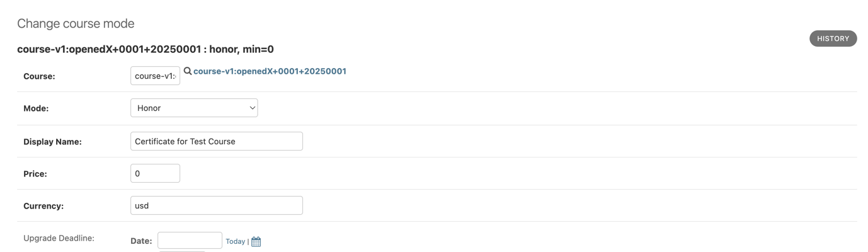Click the "Mode:" field label
Image resolution: width=868 pixels, height=252 pixels.
coord(36,108)
